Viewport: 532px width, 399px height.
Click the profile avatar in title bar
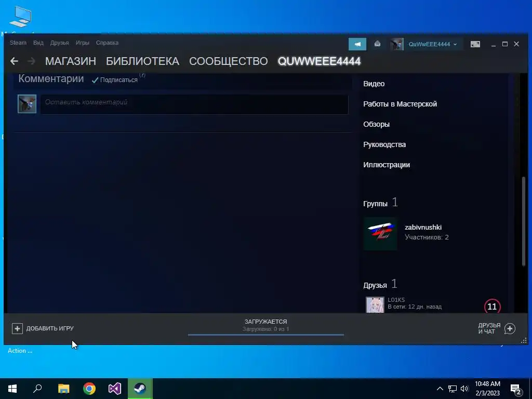[396, 44]
